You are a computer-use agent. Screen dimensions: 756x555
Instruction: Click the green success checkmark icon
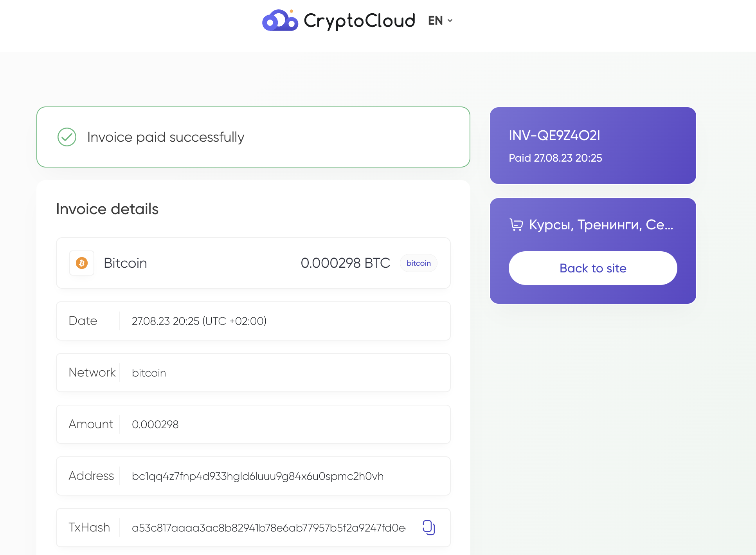pos(67,137)
